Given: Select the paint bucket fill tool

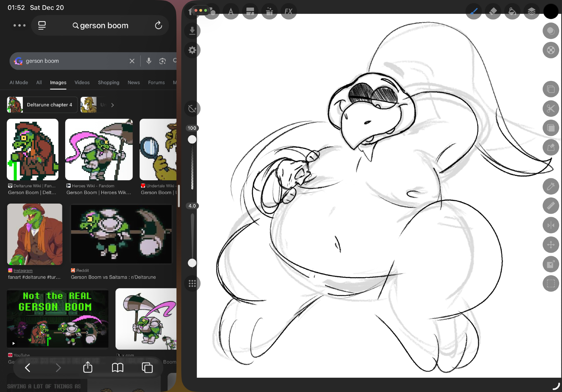Looking at the screenshot, I should [512, 12].
